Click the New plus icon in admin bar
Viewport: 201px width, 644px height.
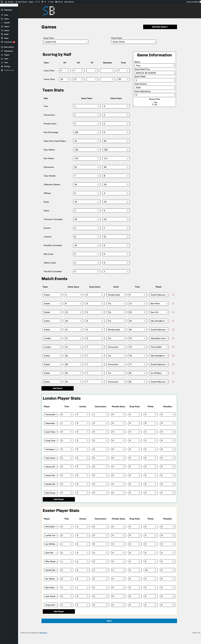(x=49, y=2)
